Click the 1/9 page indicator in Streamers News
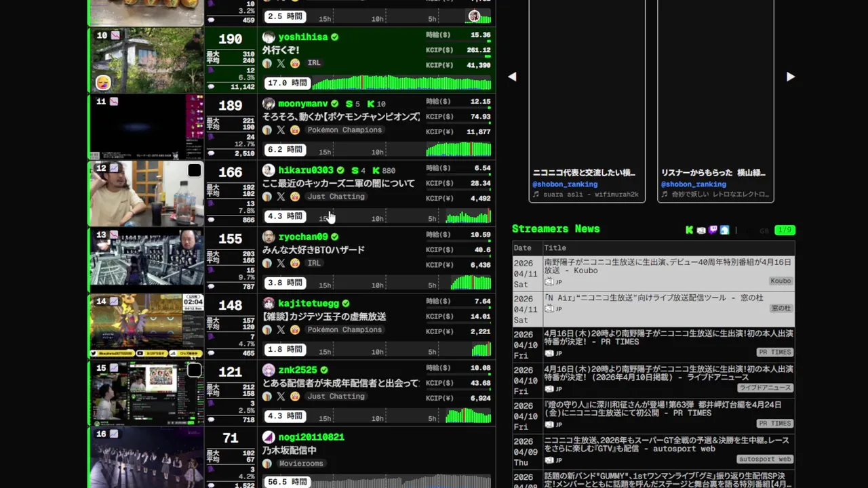Image resolution: width=868 pixels, height=488 pixels. [x=785, y=230]
